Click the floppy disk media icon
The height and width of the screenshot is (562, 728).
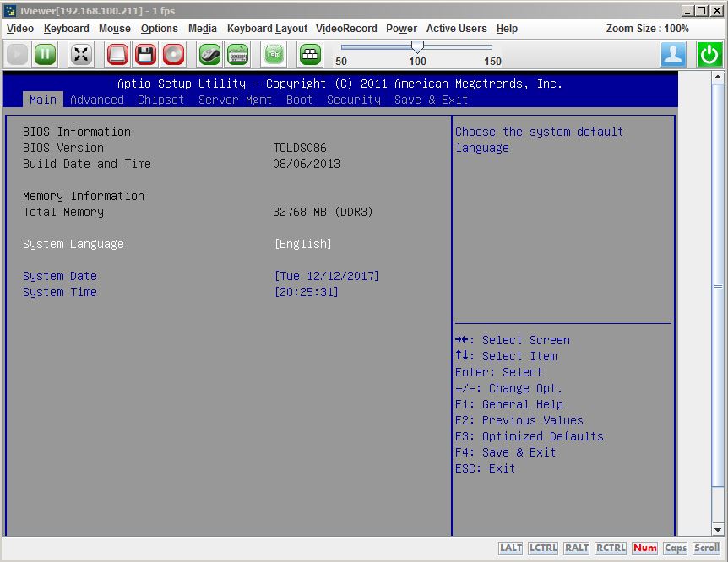[x=145, y=54]
